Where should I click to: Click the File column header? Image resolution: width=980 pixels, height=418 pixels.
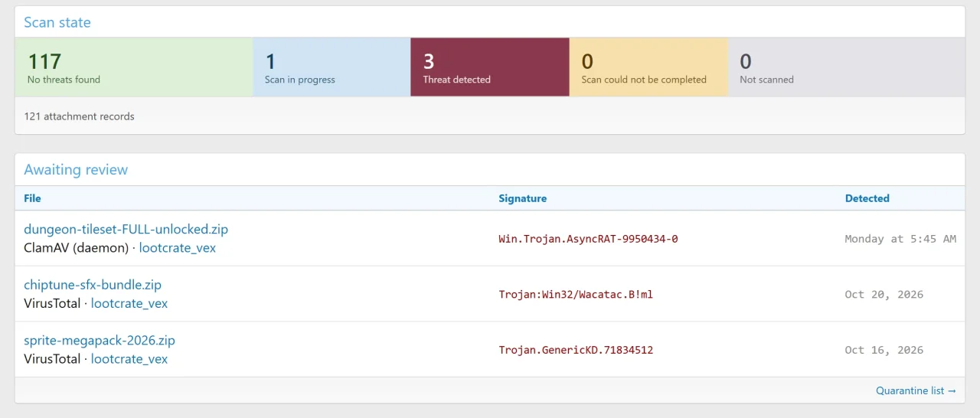(x=32, y=198)
